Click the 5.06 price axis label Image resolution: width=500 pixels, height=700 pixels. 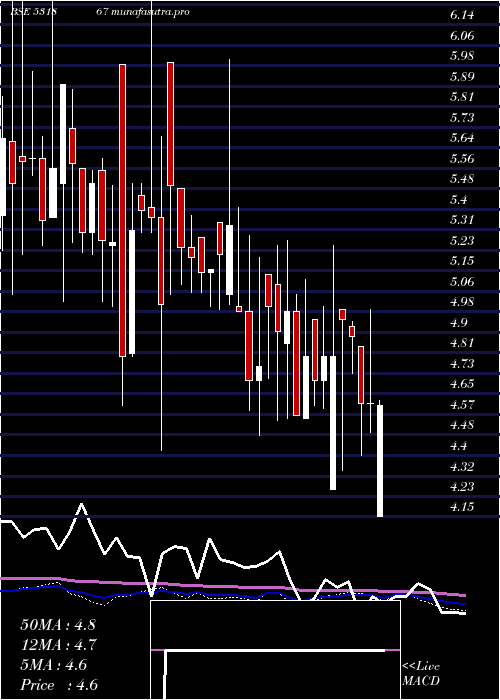pos(462,282)
